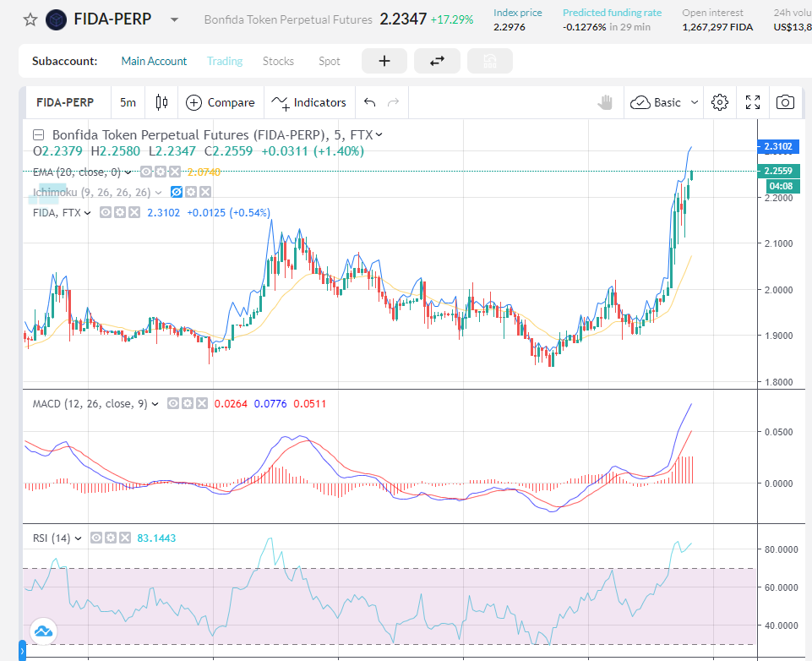The height and width of the screenshot is (661, 812).
Task: Click the Compare button
Action: [x=221, y=102]
